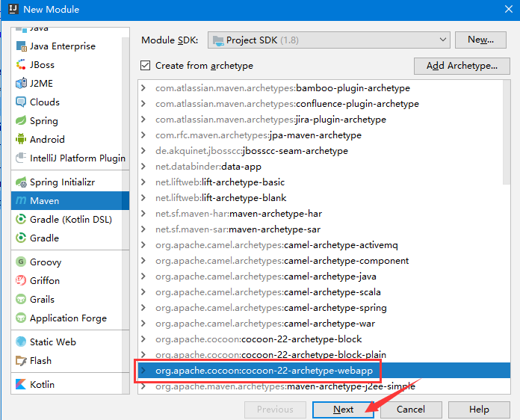The width and height of the screenshot is (520, 420).
Task: Click the Spring Initializr icon
Action: click(21, 182)
